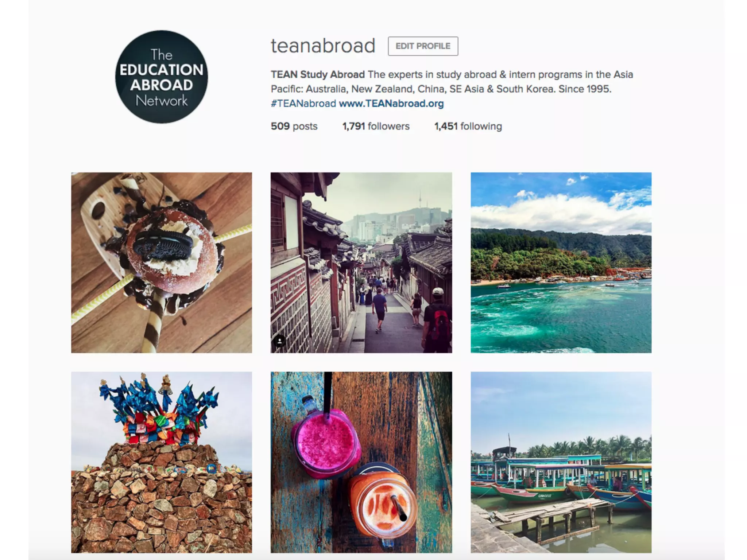Viewport: 747px width, 560px height.
Task: Click the TEAN Study Abroad bio name
Action: click(318, 75)
